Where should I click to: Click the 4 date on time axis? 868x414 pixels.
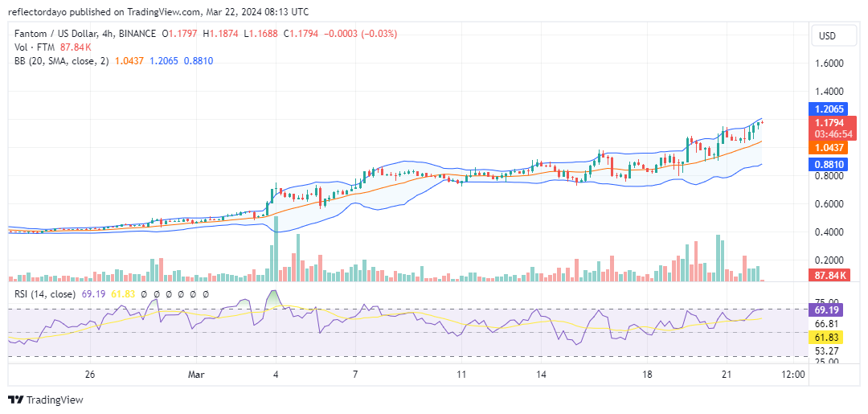tap(275, 375)
